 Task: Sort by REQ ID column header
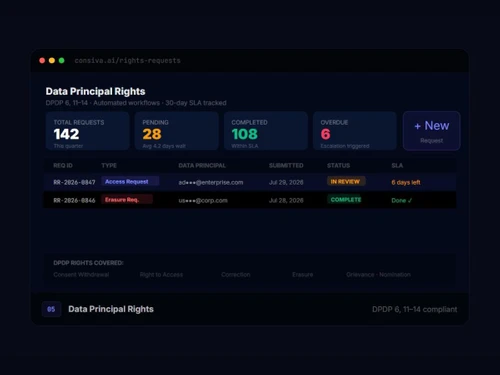(x=63, y=166)
